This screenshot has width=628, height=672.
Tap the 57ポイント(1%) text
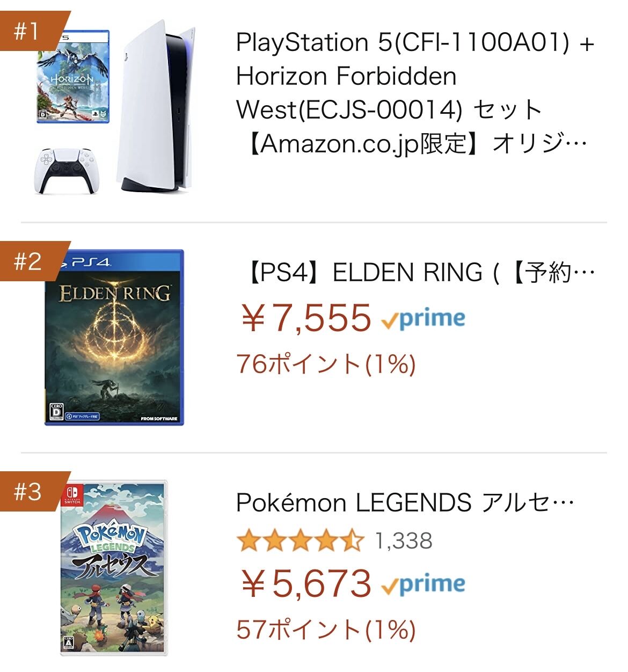pyautogui.click(x=326, y=629)
